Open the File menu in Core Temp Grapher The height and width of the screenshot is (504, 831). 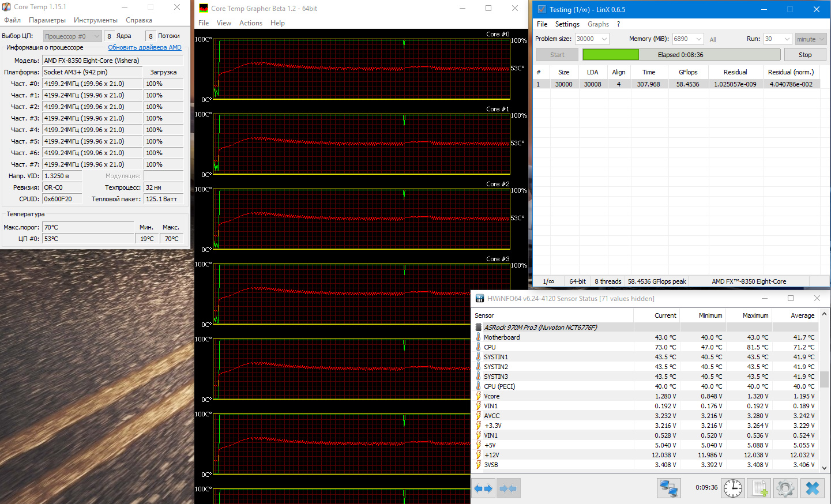coord(204,23)
